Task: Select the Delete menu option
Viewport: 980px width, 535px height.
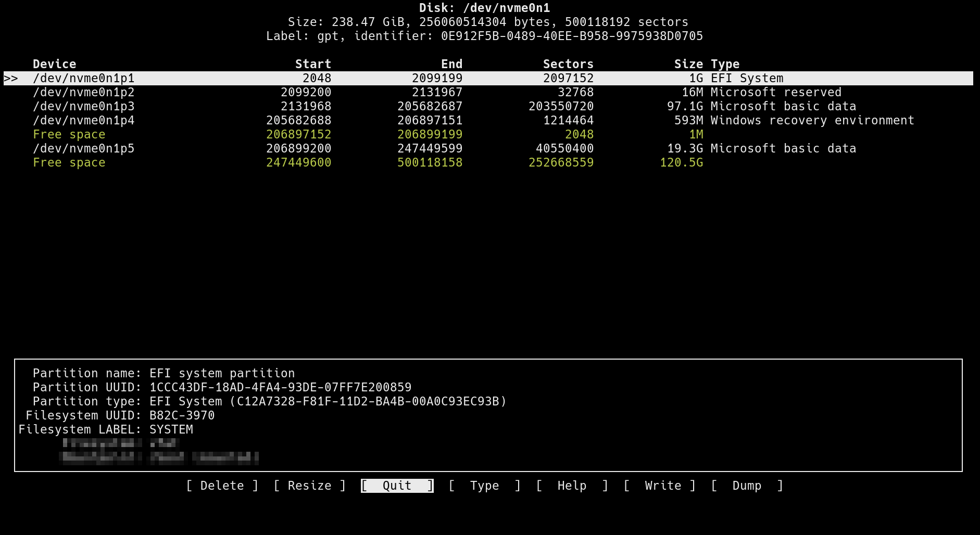Action: point(222,486)
